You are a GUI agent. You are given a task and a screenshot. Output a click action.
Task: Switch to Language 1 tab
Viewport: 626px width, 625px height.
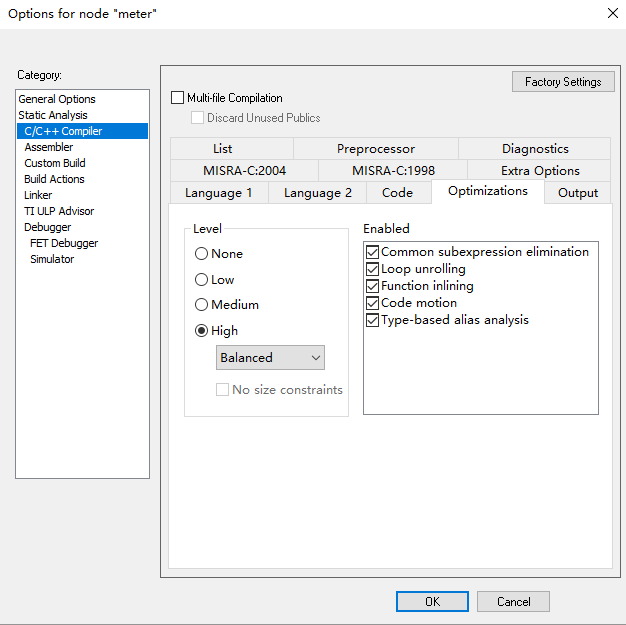[x=219, y=193]
